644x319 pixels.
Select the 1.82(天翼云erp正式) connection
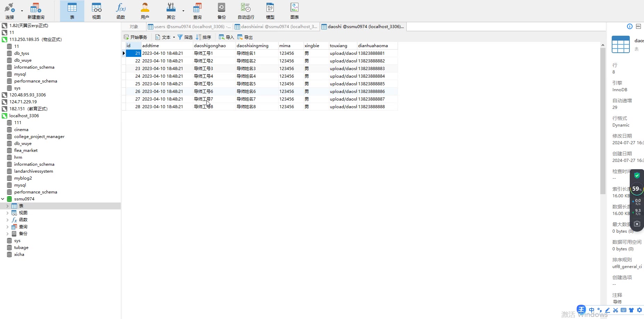pos(29,26)
